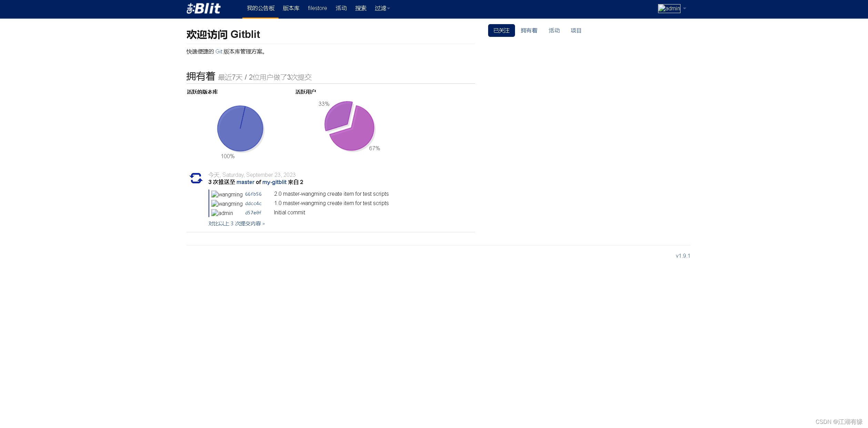Open the 搜索 search page
868x428 pixels.
tap(361, 8)
